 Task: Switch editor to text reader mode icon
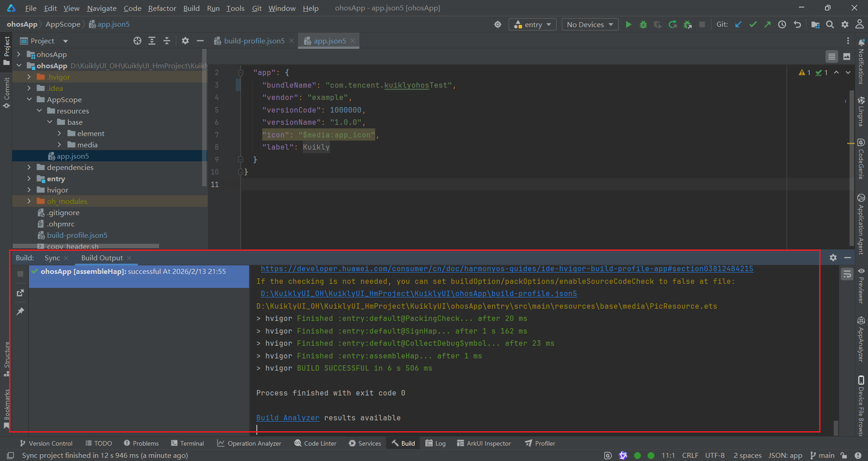click(832, 56)
